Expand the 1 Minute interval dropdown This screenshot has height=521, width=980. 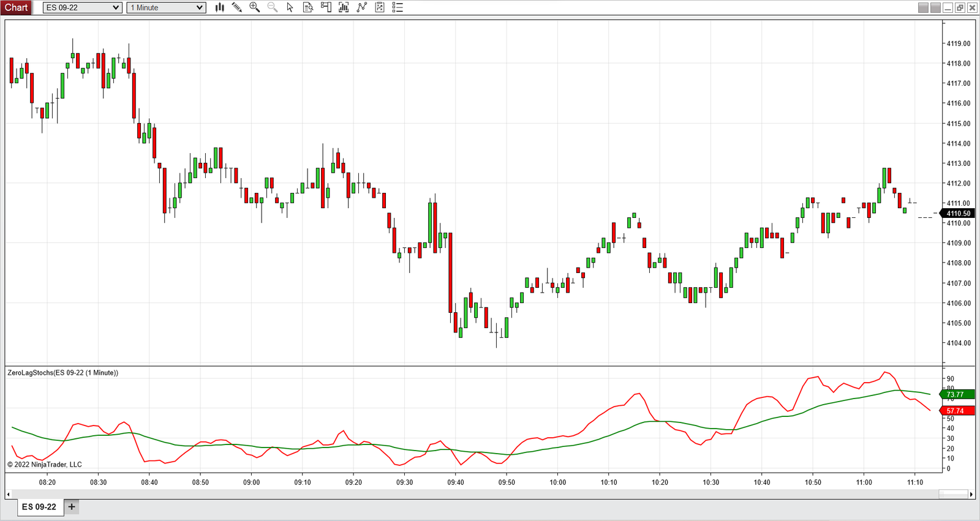pyautogui.click(x=166, y=7)
